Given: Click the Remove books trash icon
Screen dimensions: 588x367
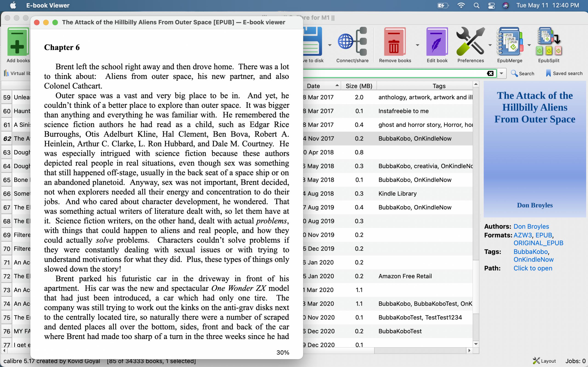Looking at the screenshot, I should pyautogui.click(x=395, y=42).
